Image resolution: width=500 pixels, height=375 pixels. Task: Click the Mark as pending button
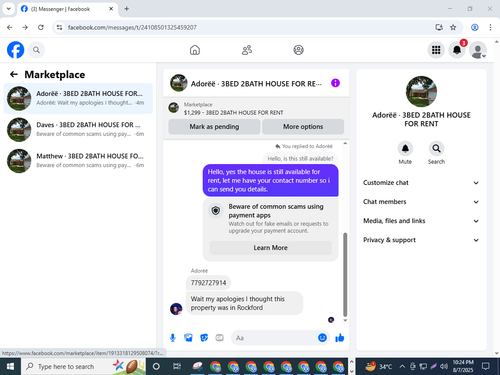(x=214, y=127)
